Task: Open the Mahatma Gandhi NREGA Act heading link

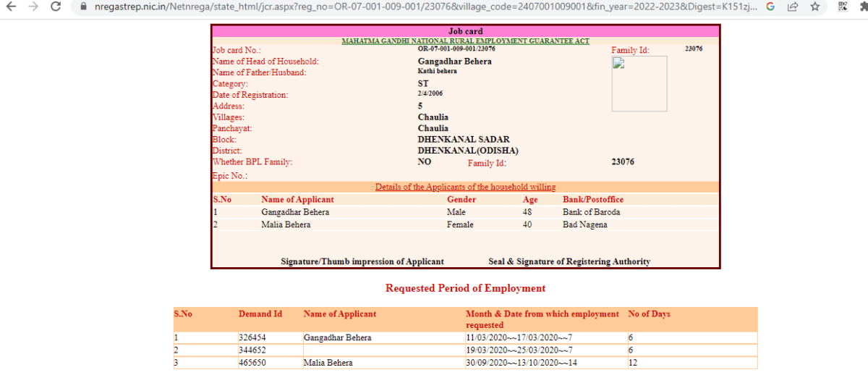Action: tap(465, 41)
